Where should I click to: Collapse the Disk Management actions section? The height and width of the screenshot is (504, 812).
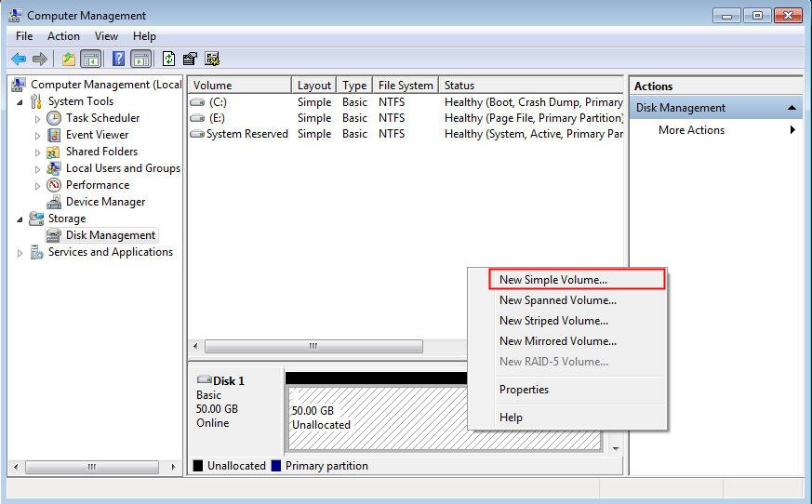pos(792,108)
